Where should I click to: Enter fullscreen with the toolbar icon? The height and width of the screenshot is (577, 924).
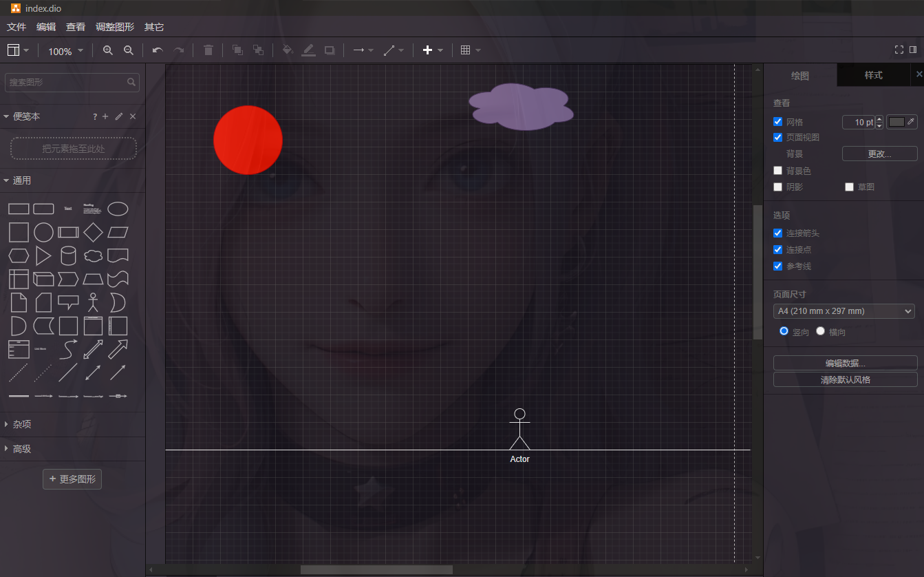899,50
